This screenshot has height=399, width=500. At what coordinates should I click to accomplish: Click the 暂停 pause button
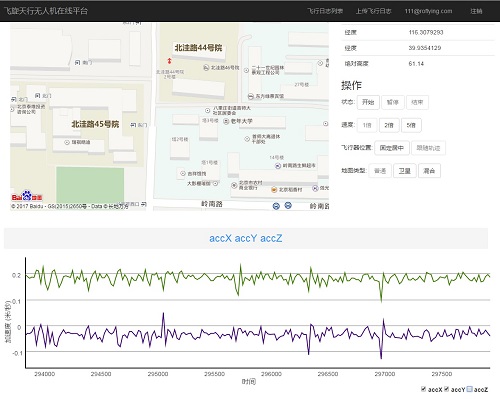point(393,102)
